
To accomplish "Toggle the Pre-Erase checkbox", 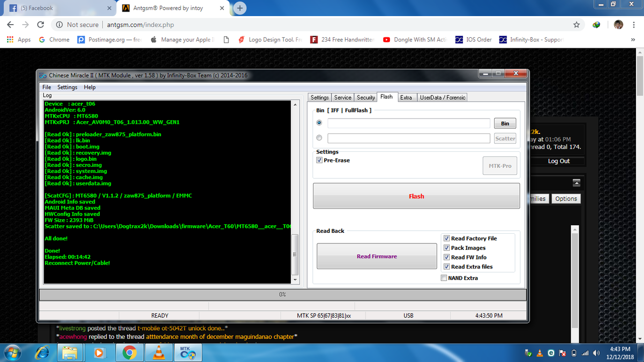I will 319,160.
